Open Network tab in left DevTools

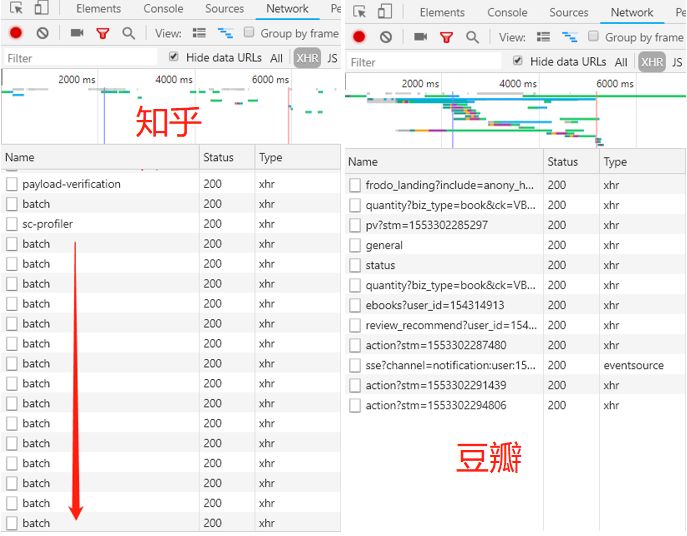click(x=287, y=9)
